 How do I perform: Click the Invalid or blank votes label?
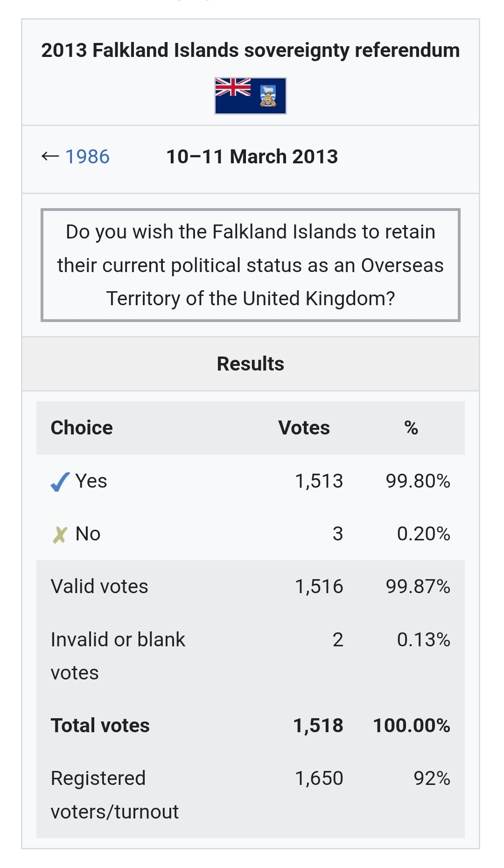click(118, 656)
